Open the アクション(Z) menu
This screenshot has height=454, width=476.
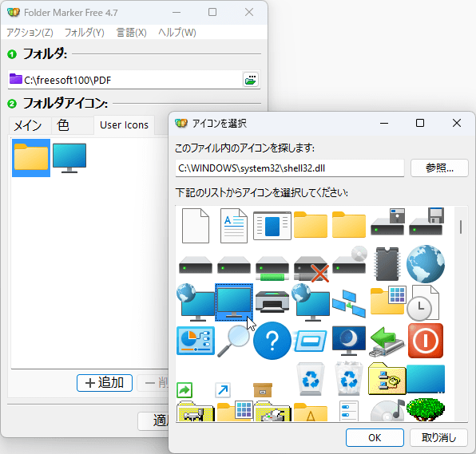(30, 32)
